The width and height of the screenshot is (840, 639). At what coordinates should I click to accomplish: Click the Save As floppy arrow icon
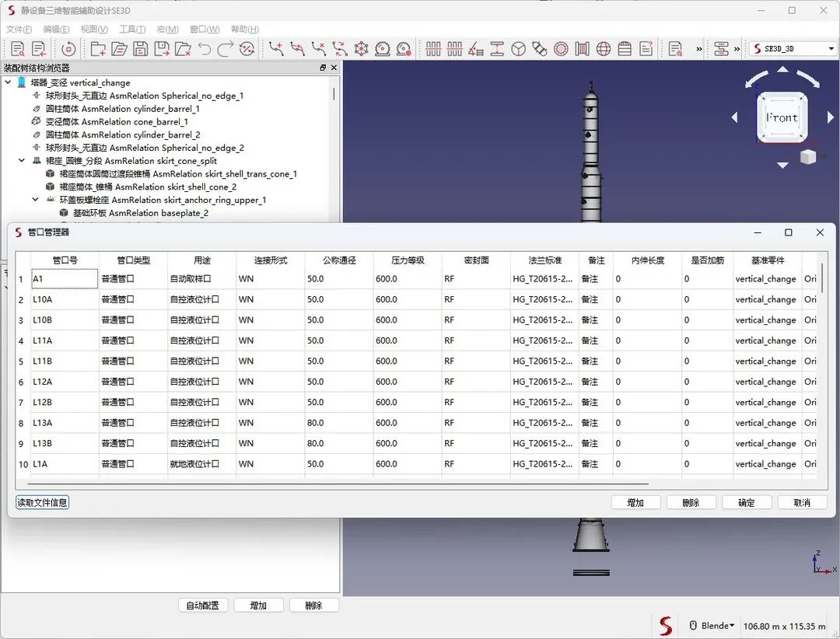pos(161,49)
